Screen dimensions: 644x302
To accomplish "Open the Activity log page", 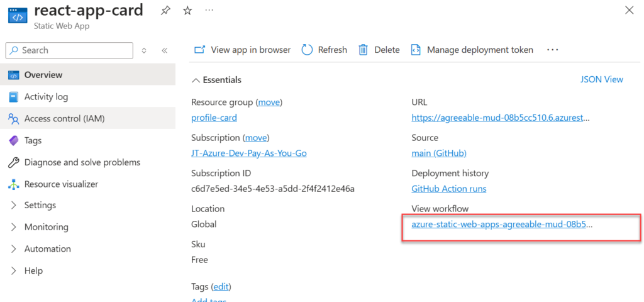I will (x=87, y=97).
